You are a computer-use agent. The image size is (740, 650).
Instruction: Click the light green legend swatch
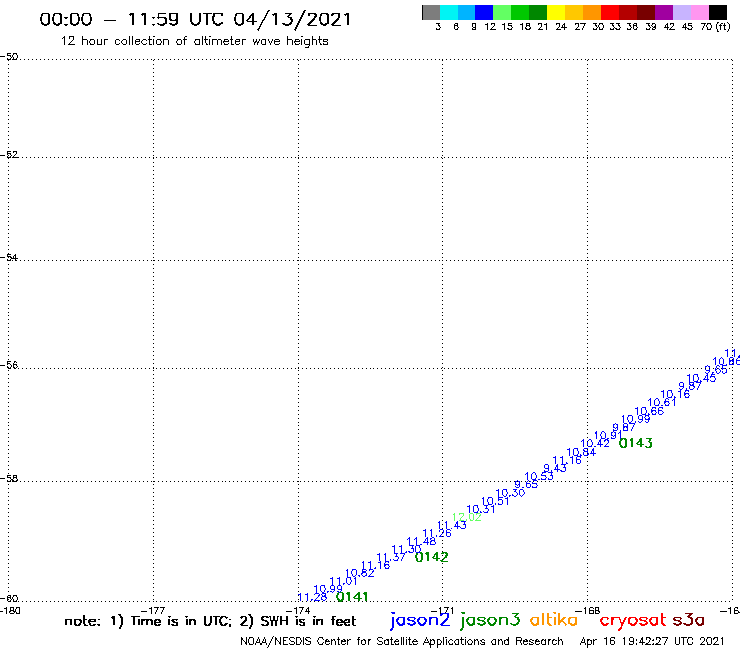502,12
